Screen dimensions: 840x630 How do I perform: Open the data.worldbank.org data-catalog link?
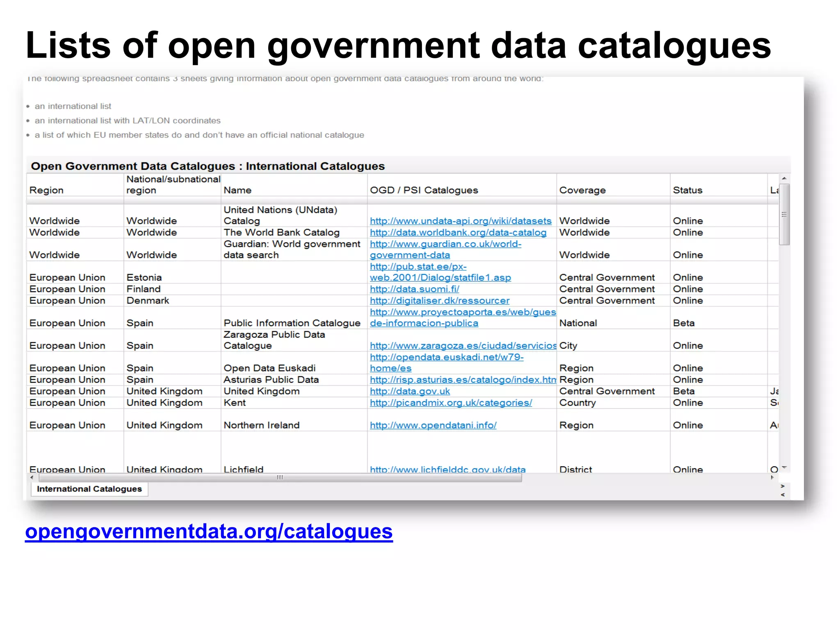[458, 232]
